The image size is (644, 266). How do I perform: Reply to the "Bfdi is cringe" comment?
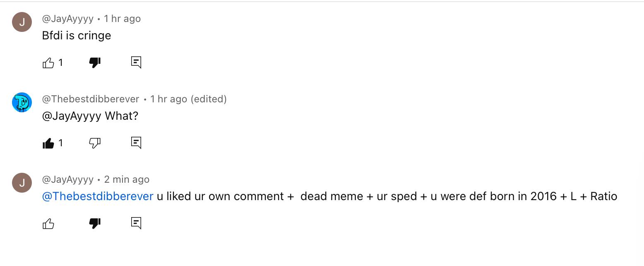[136, 63]
